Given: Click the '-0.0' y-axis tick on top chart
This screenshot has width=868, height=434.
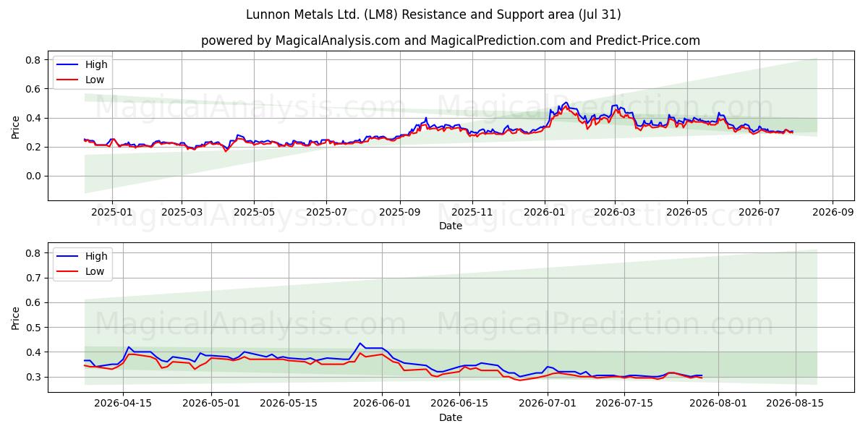Looking at the screenshot, I should click(x=34, y=176).
